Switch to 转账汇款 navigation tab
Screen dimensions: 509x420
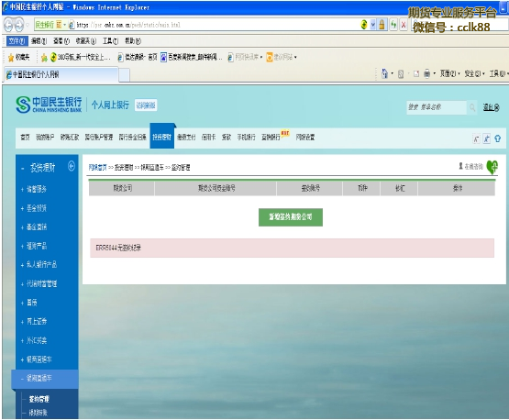point(70,138)
